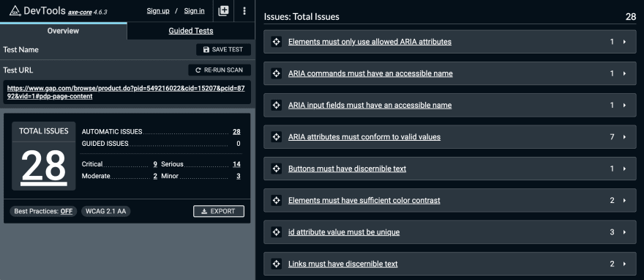Open 'Elements must only use allowed ARIA attributes' link
644x280 pixels.
click(x=370, y=42)
